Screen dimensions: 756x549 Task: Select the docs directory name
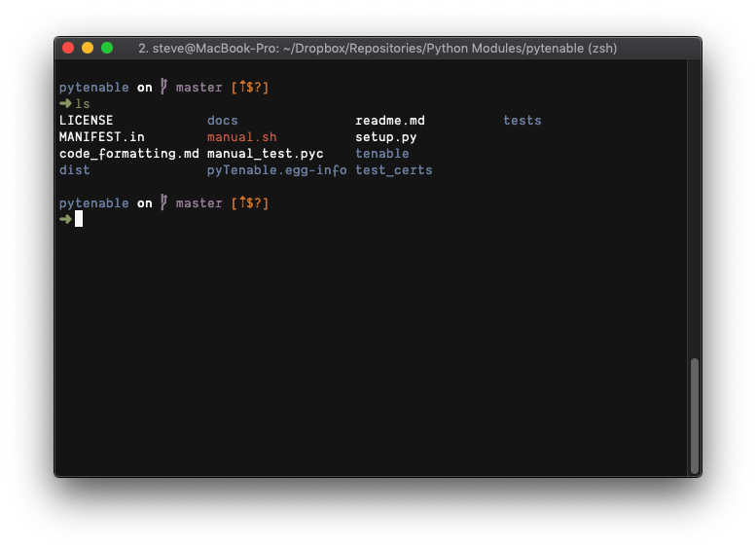(x=222, y=120)
